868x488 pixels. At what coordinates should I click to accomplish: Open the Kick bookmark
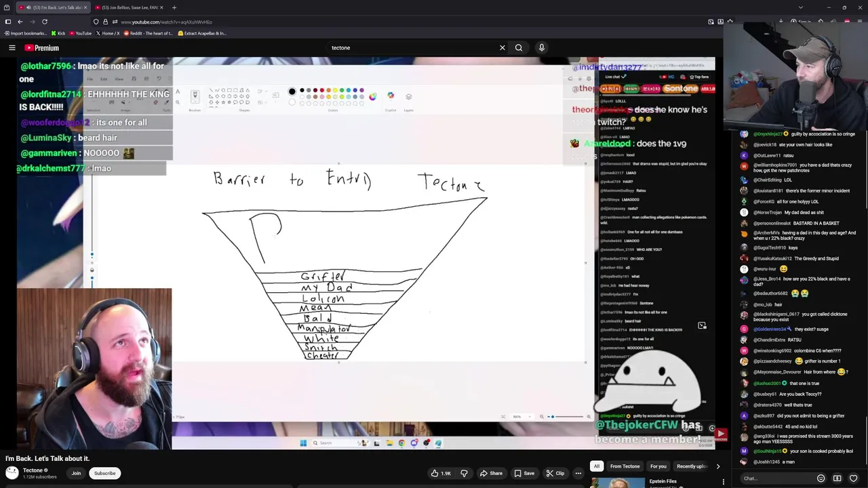[58, 33]
